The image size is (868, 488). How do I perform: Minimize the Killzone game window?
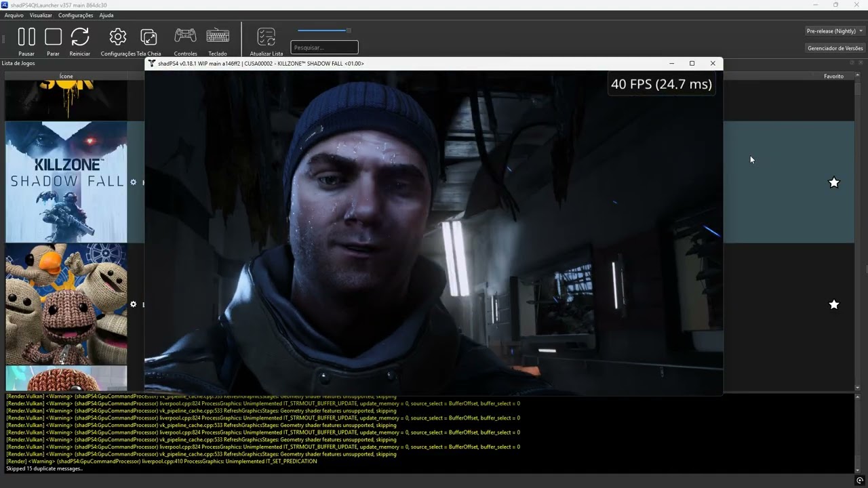(671, 63)
